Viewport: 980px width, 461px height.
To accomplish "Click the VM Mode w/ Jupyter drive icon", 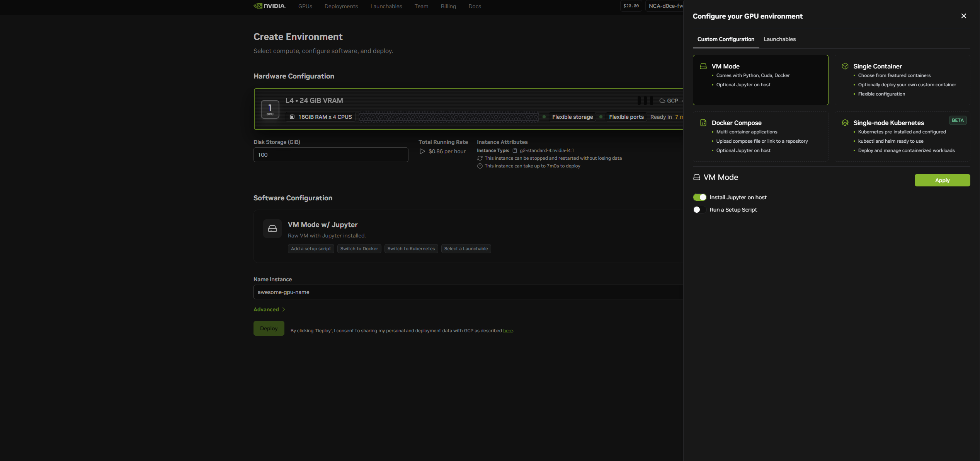I will coord(272,229).
